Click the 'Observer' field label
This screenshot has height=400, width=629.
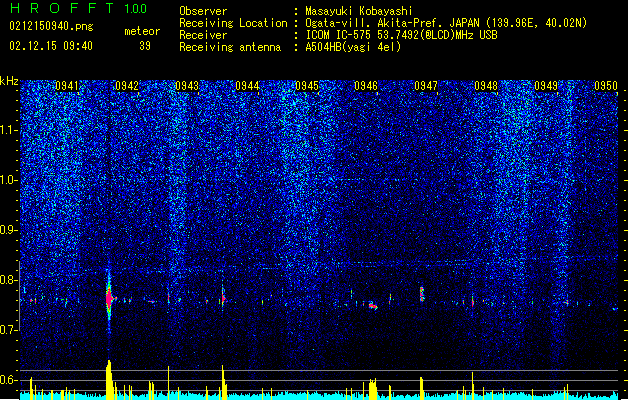[x=203, y=11]
